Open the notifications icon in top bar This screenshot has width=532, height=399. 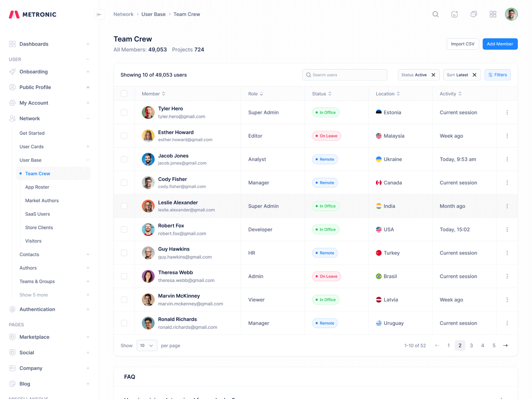[x=454, y=14]
